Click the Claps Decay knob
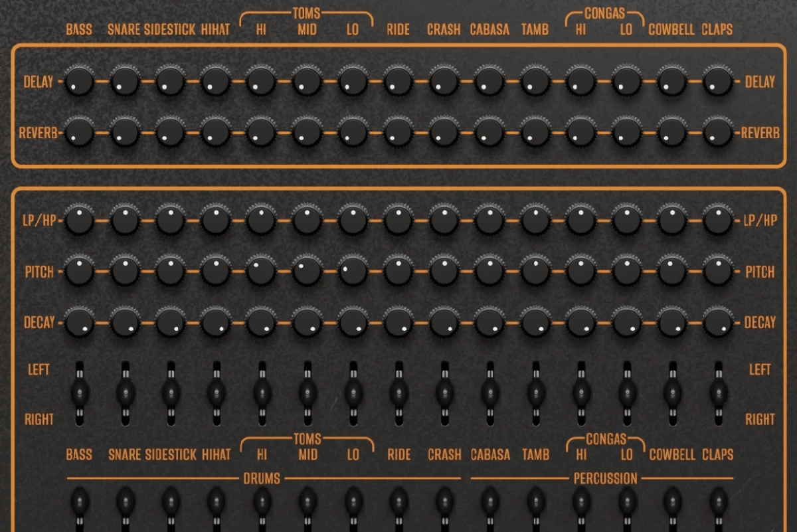797x532 pixels. tap(717, 322)
